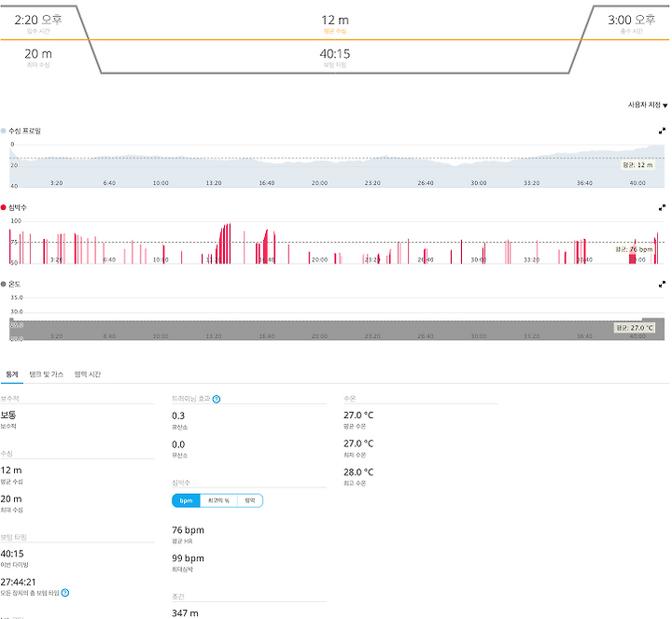The height and width of the screenshot is (619, 672).
Task: Select the 최고의 % heart rate option
Action: 218,500
